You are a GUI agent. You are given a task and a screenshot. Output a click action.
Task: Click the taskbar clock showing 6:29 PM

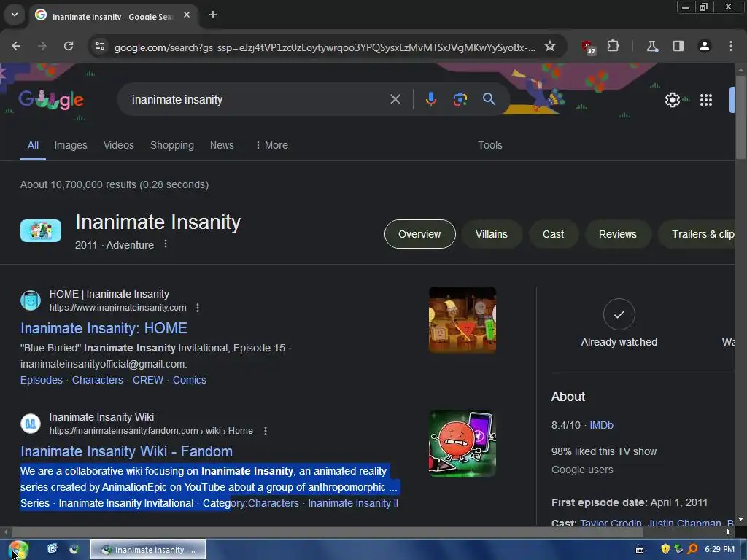719,549
